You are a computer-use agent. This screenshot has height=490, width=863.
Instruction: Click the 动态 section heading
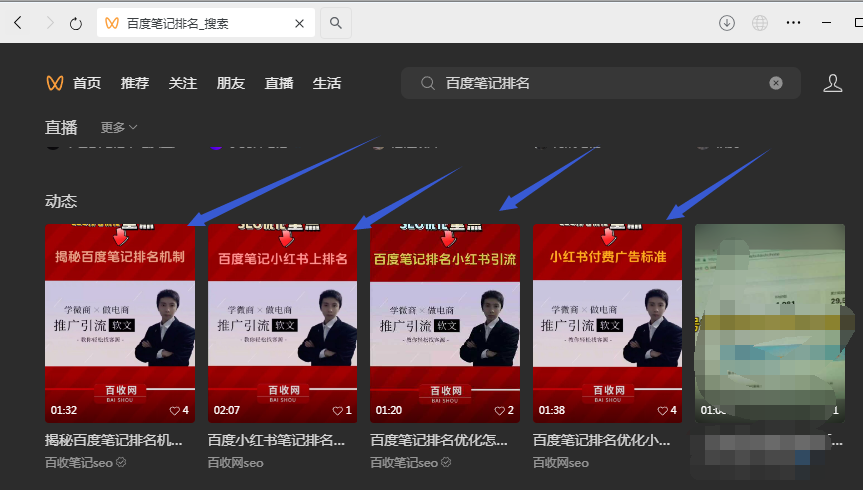coord(61,201)
